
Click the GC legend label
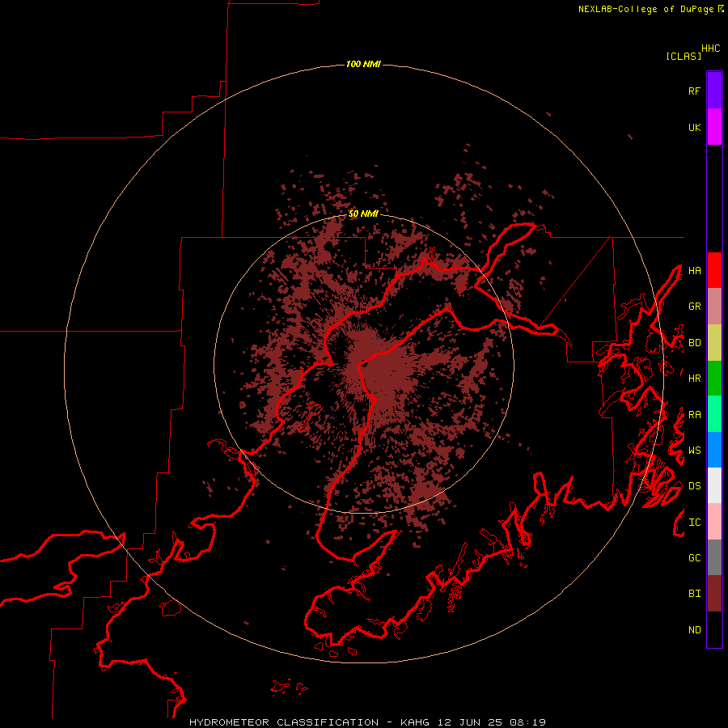click(694, 557)
